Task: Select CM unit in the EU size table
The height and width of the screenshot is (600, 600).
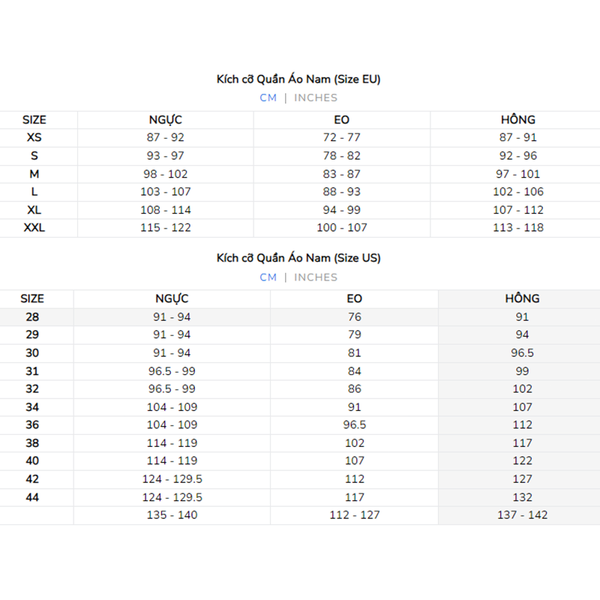Action: 268,98
